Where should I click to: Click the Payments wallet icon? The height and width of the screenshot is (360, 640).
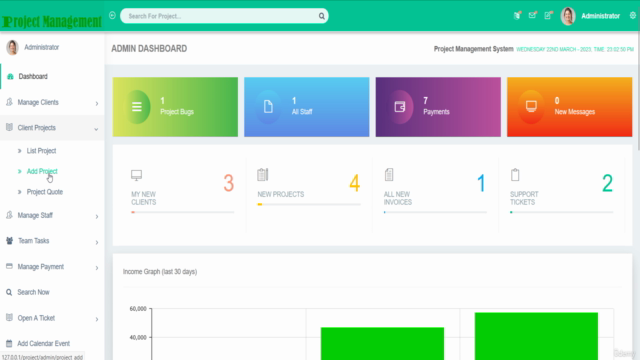click(400, 107)
